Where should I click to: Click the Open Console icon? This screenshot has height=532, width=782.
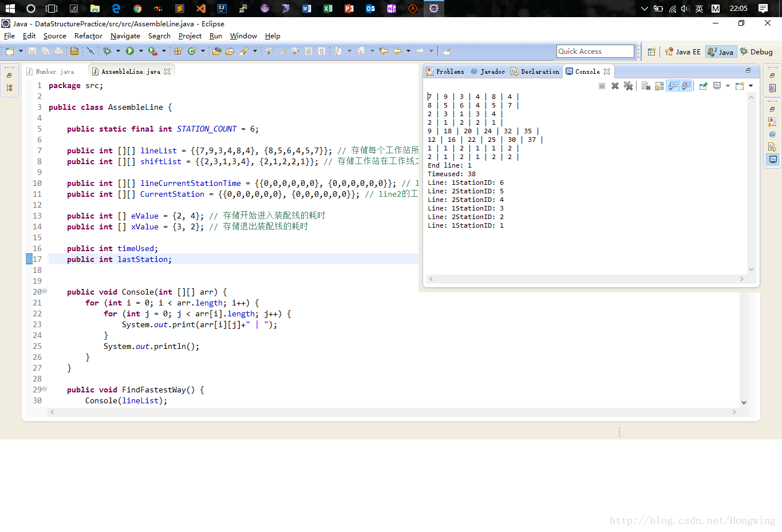pos(740,86)
